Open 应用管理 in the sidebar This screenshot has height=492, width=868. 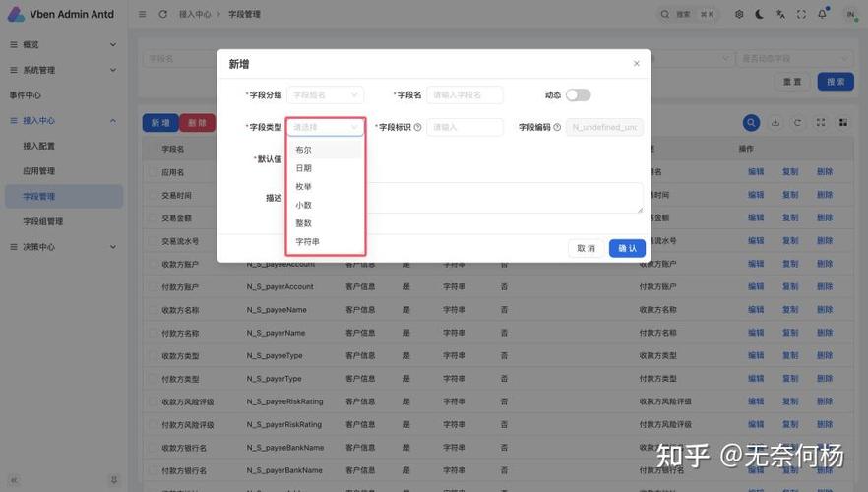click(64, 171)
